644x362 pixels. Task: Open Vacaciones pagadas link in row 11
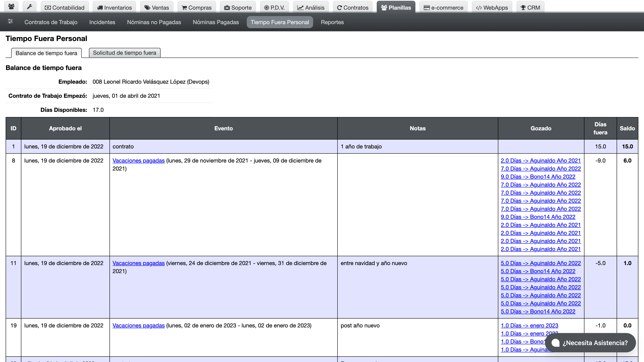coord(138,263)
